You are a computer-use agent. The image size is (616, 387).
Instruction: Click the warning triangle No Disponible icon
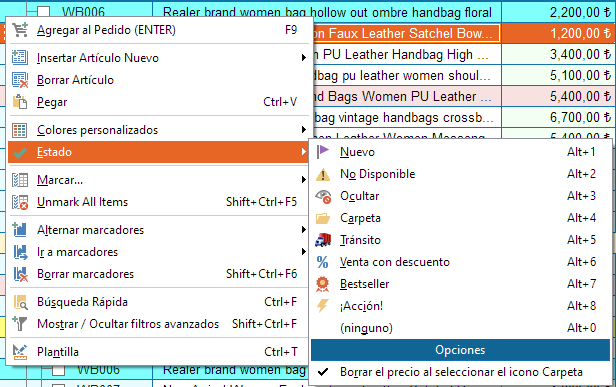click(x=323, y=174)
